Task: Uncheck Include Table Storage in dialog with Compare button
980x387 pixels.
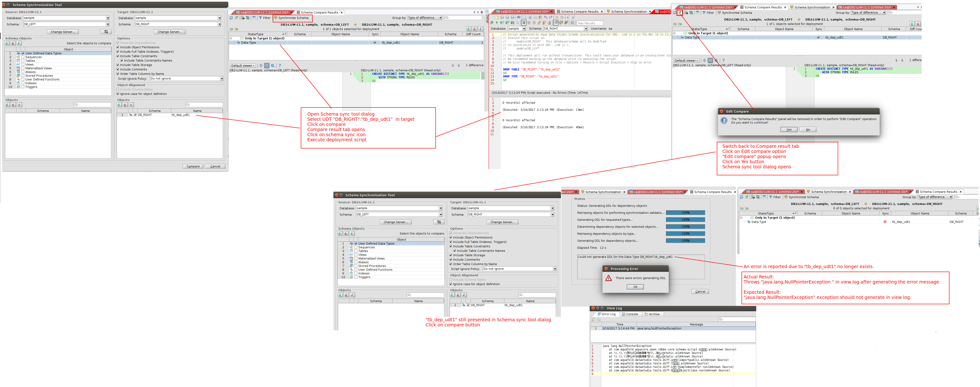Action: [x=118, y=65]
